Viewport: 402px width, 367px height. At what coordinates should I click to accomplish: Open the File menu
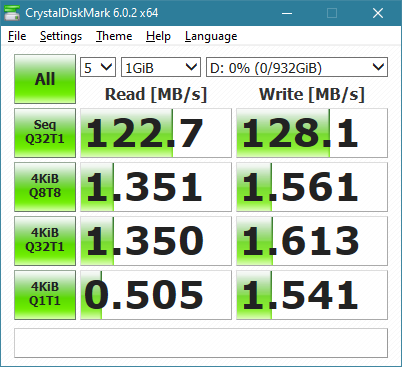coord(17,36)
